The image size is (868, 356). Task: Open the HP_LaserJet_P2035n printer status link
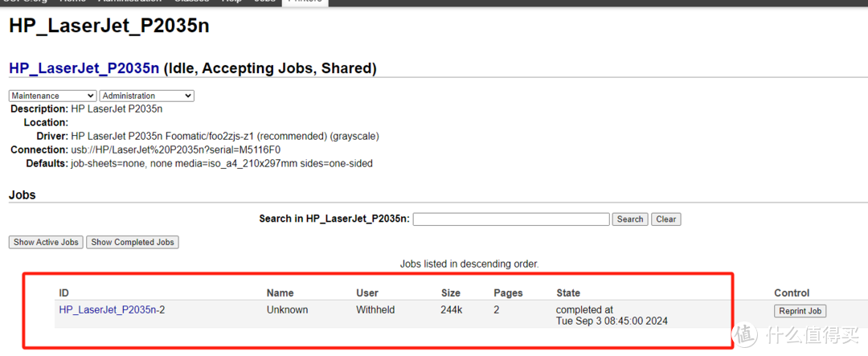pyautogui.click(x=84, y=69)
